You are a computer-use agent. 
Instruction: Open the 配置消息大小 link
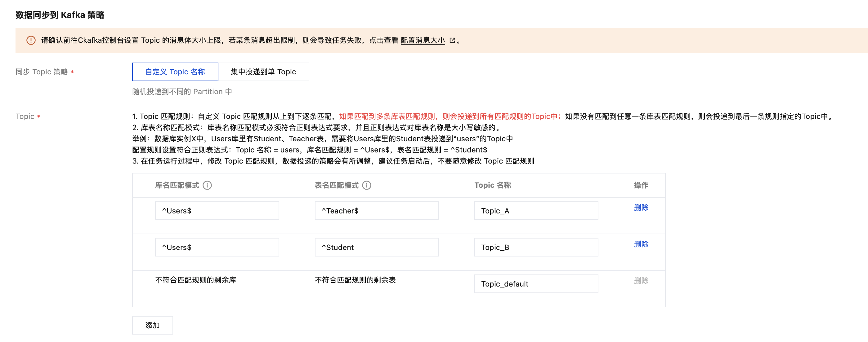[423, 40]
